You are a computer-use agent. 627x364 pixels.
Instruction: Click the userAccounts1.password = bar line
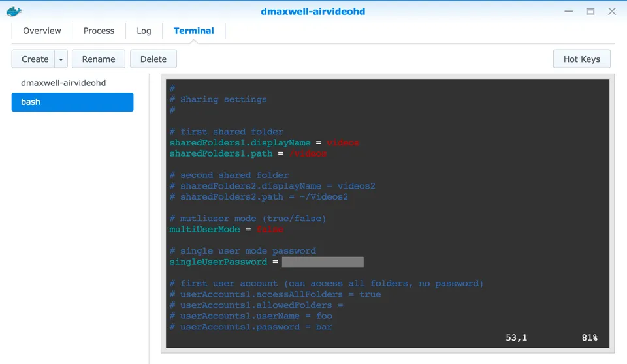(251, 327)
